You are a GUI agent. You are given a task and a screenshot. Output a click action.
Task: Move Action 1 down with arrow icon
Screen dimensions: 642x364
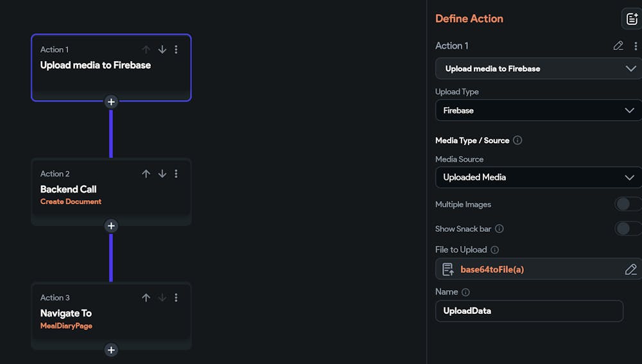click(162, 49)
